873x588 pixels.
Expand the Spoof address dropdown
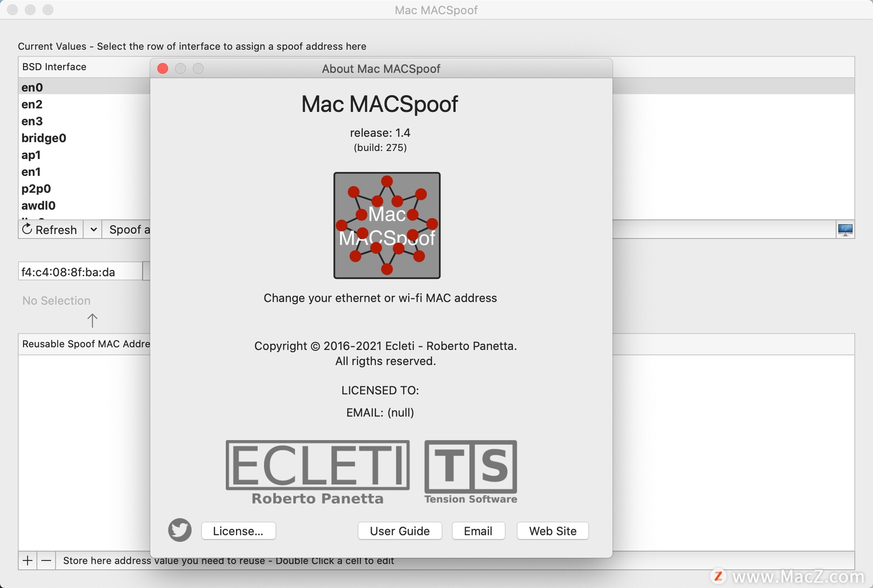pyautogui.click(x=95, y=229)
